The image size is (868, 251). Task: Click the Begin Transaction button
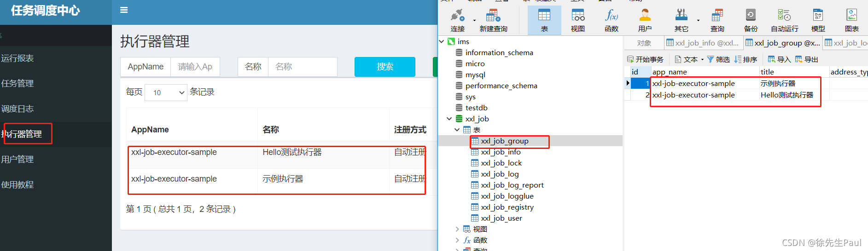pyautogui.click(x=645, y=59)
